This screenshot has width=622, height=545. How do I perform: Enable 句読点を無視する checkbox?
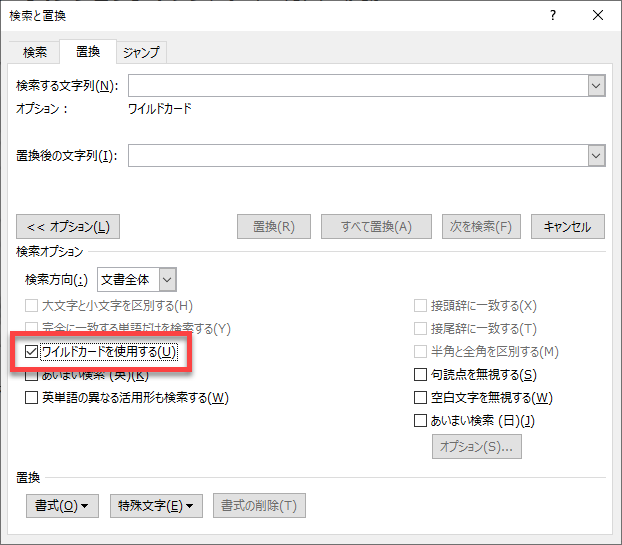421,375
